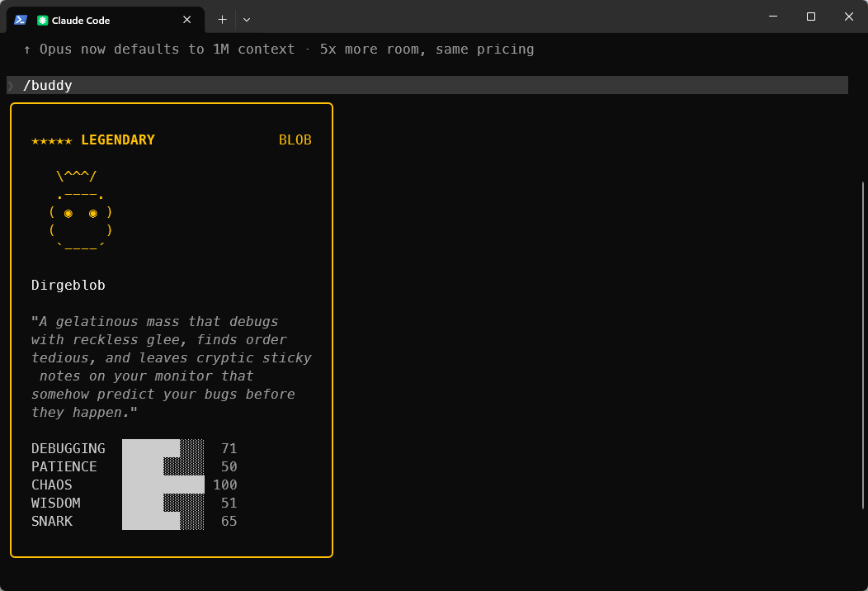The image size is (868, 591).
Task: Click the WISDOM value 51
Action: pyautogui.click(x=229, y=503)
